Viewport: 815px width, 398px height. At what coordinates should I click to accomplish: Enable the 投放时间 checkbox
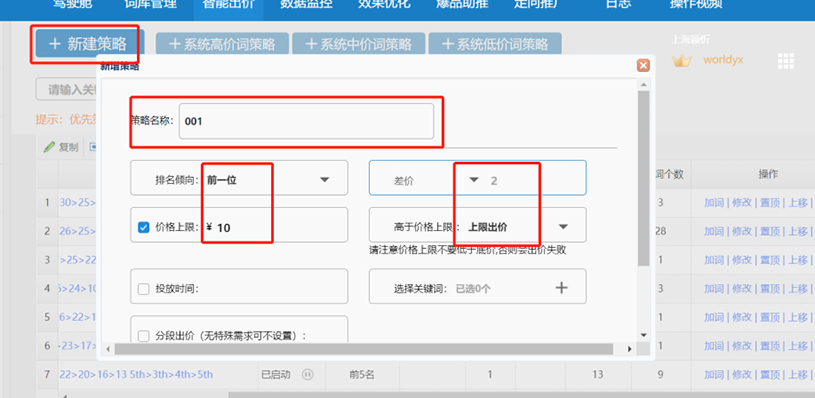tap(143, 289)
